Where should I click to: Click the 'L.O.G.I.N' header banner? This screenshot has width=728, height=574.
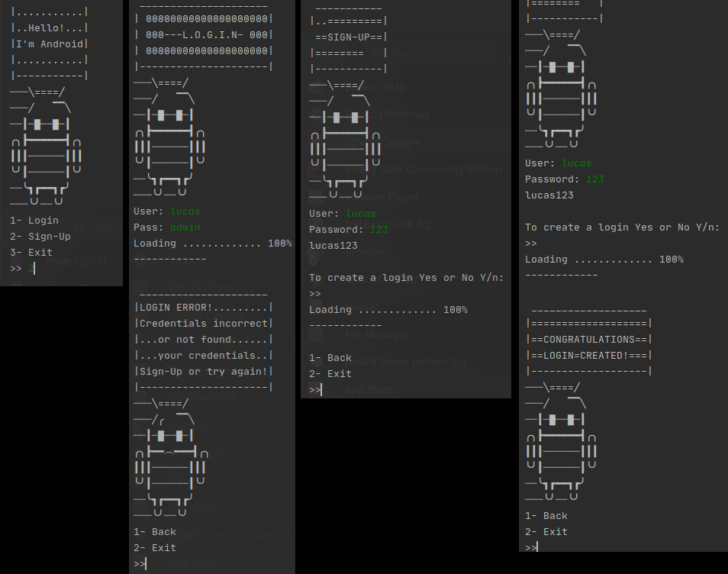point(204,35)
